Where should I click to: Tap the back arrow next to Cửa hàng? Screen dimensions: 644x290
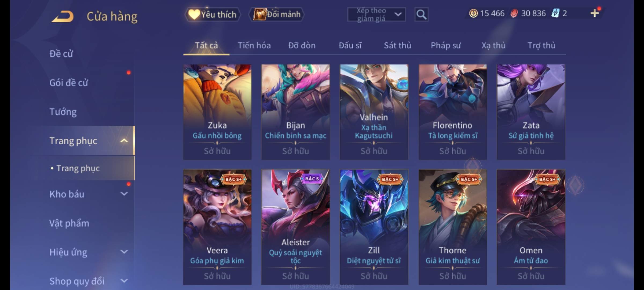pos(63,16)
